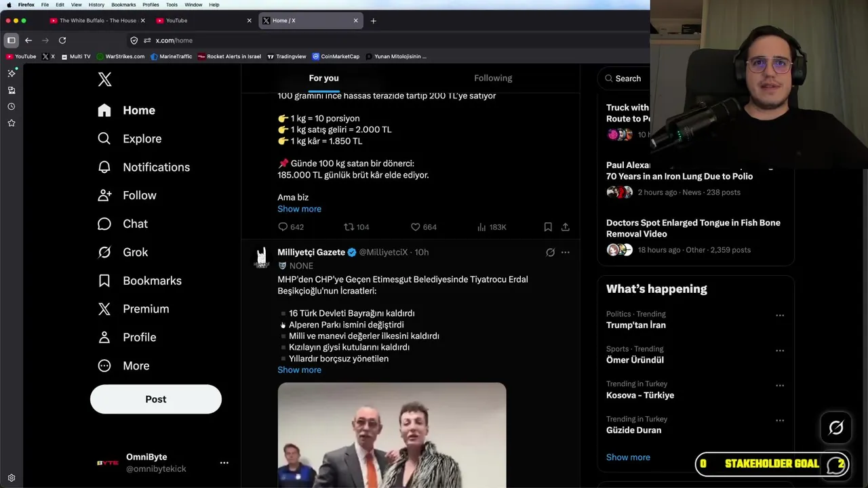868x488 pixels.
Task: Repost the post with 104 reposts
Action: click(357, 227)
